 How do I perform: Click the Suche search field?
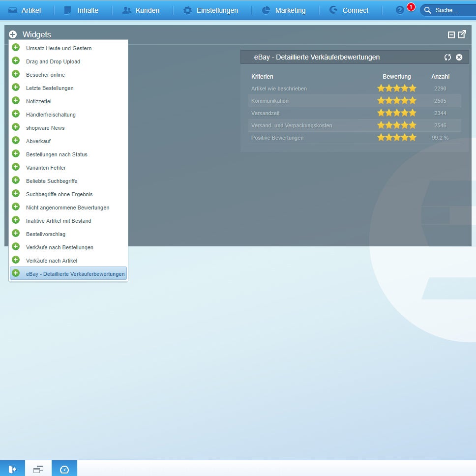(x=448, y=10)
